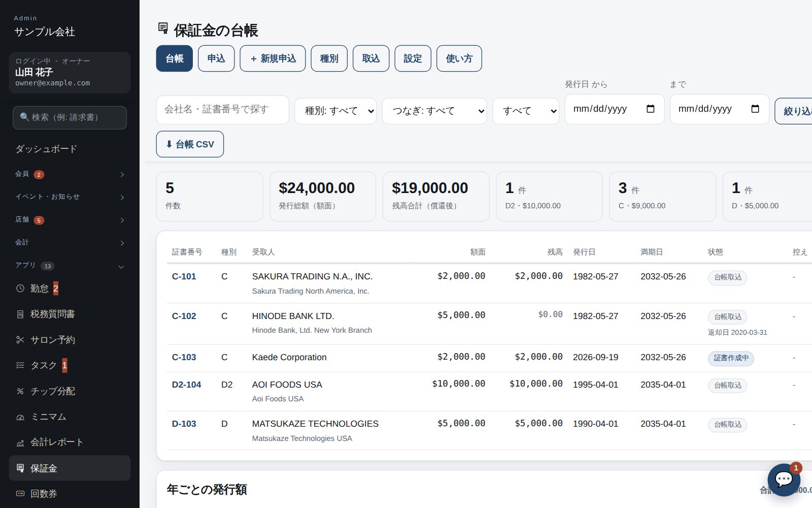Click the ミニマム gauge icon
Viewport: 812px width, 508px height.
click(x=20, y=417)
